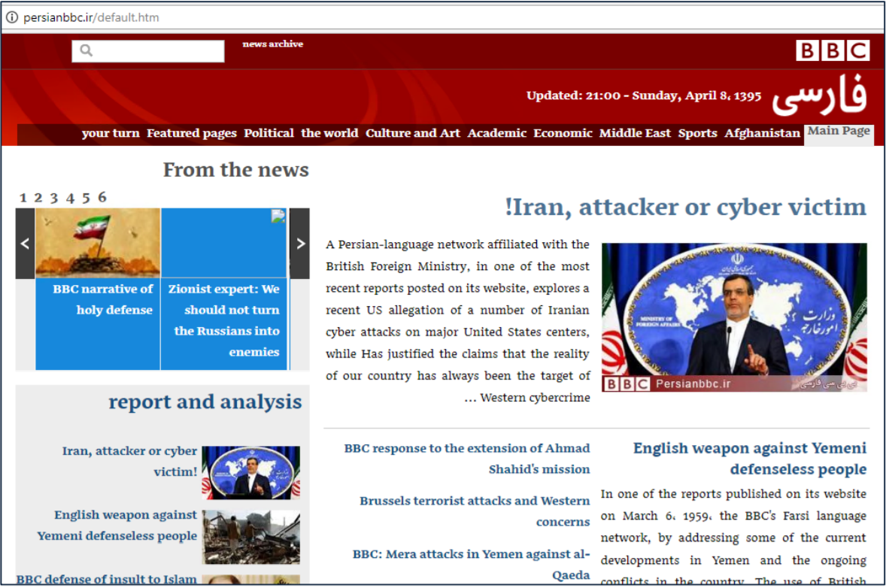Jump to carousel page 1

[23, 198]
